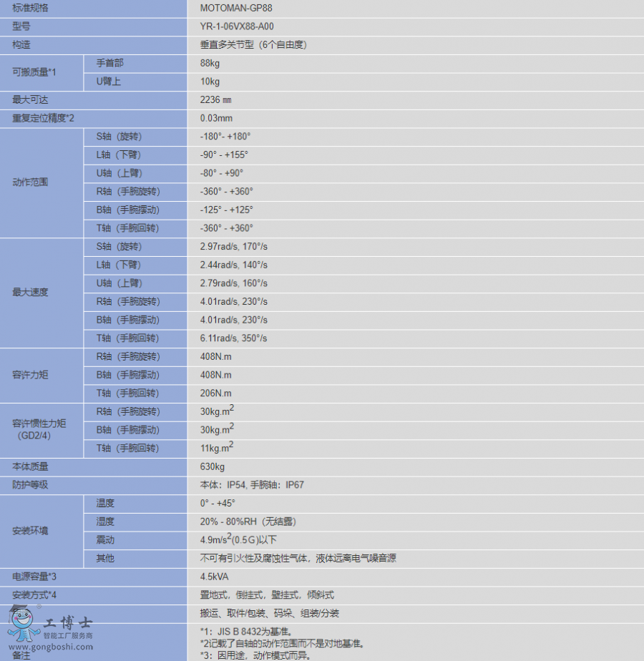Image resolution: width=644 pixels, height=661 pixels.
Task: Click the B轴 inertia "30kg.m²" value
Action: click(217, 429)
